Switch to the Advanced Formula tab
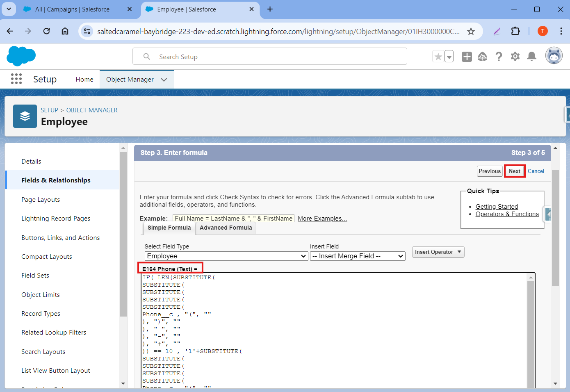 coord(226,228)
